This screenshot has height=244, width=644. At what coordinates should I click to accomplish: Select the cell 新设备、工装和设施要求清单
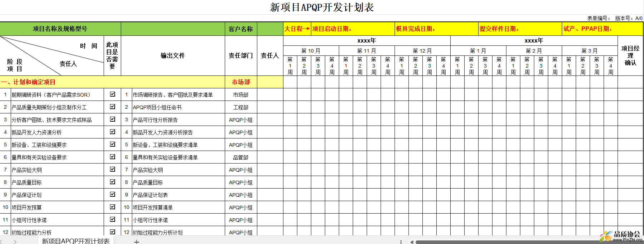point(178,145)
